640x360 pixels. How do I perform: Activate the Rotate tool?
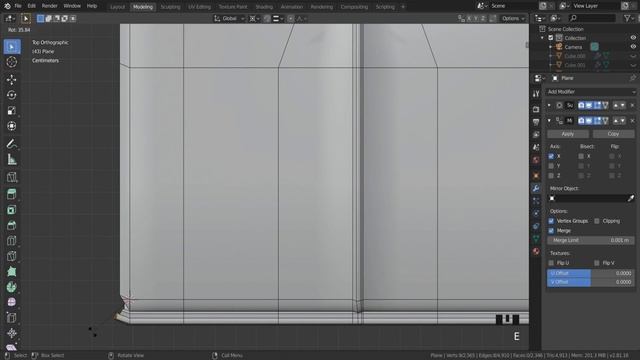pyautogui.click(x=12, y=95)
